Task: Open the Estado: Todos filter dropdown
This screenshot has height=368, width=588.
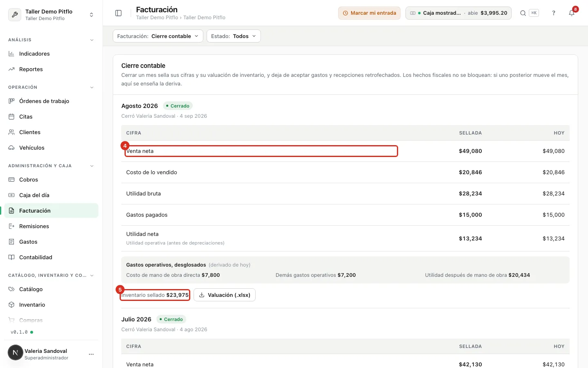Action: (x=234, y=36)
